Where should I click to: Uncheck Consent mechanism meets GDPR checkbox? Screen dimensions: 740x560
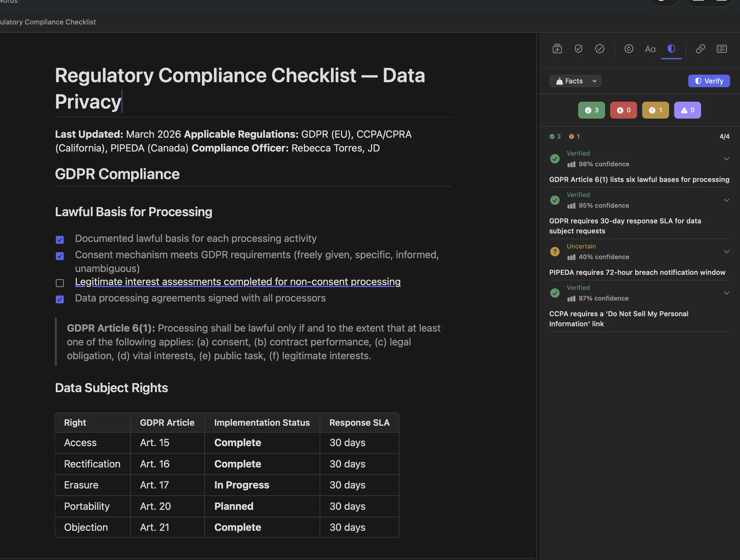pos(60,256)
